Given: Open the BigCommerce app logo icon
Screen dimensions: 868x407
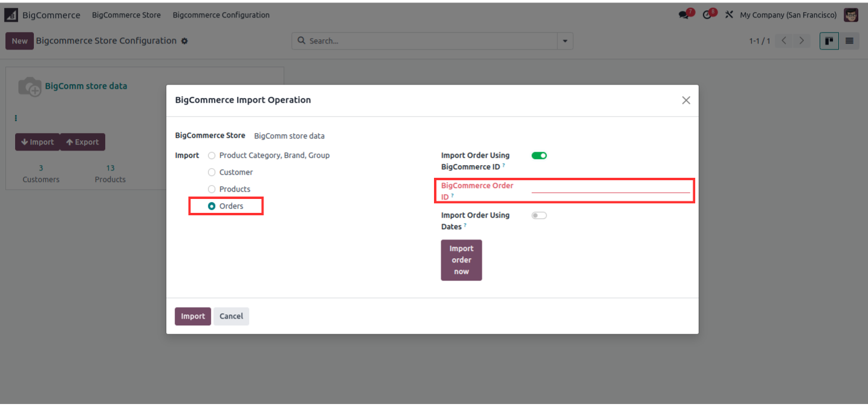Looking at the screenshot, I should 11,15.
